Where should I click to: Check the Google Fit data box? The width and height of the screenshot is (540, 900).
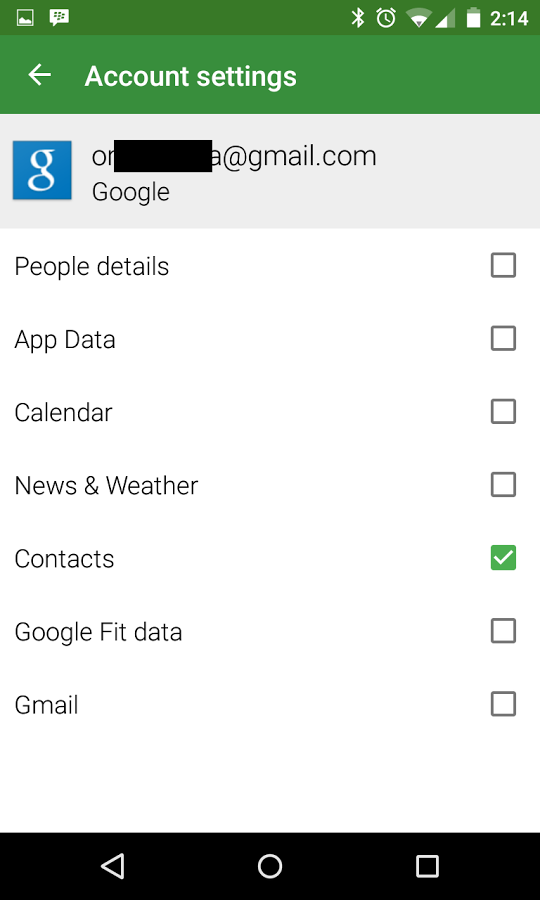[503, 631]
